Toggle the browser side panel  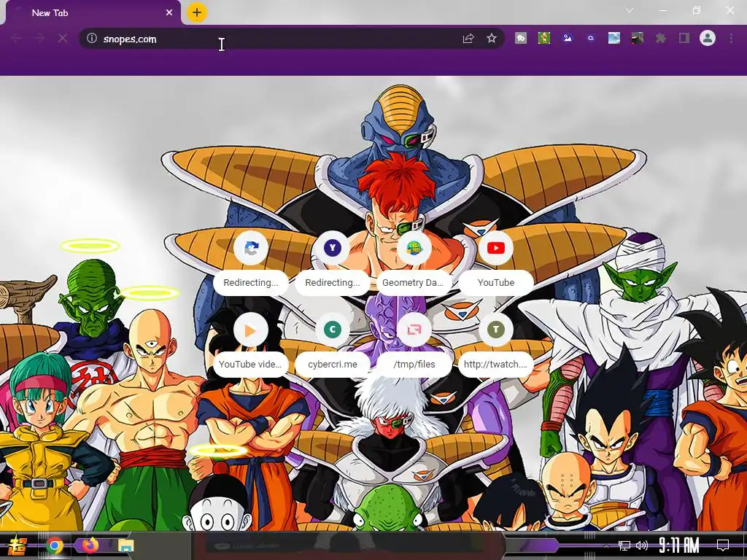coord(684,38)
